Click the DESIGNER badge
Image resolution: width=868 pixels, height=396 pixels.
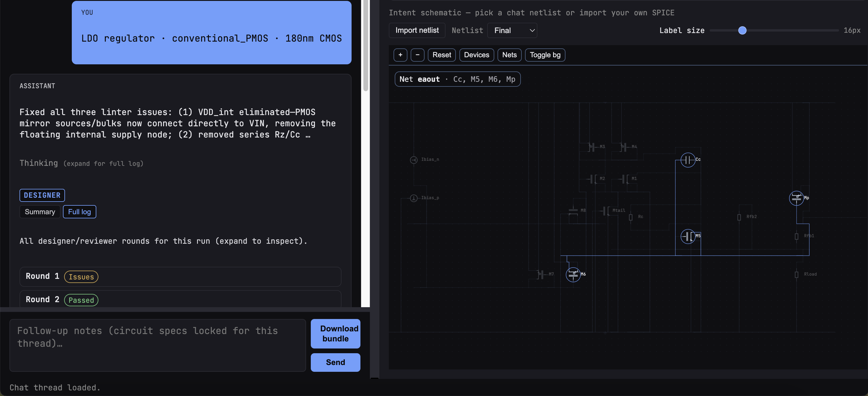pyautogui.click(x=42, y=195)
